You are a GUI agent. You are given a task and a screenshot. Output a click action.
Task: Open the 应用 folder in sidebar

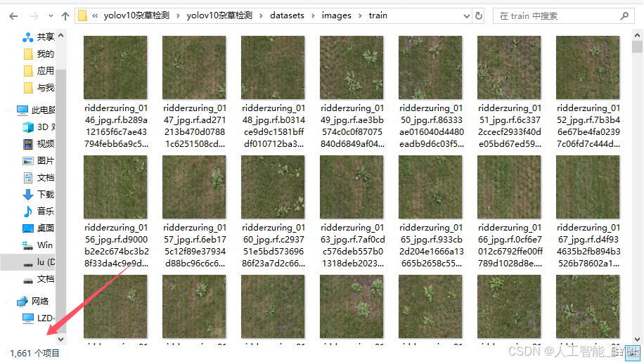[x=38, y=70]
